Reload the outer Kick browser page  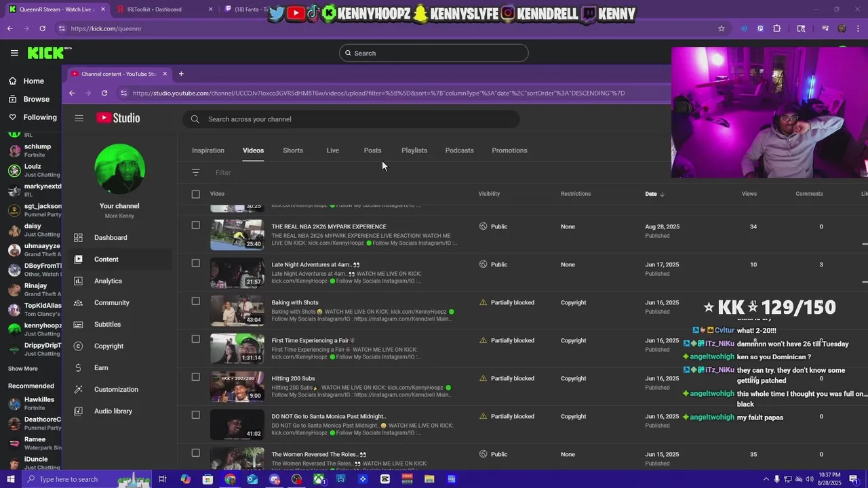pos(42,28)
